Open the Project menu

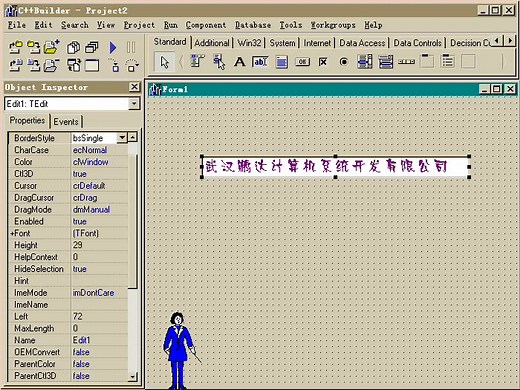(139, 25)
